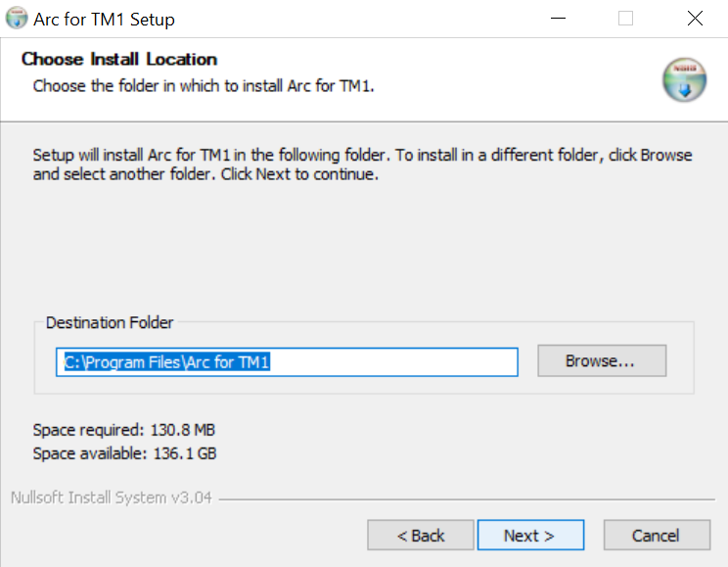Click the "Choose the folder in which to install" subtitle

pos(204,85)
